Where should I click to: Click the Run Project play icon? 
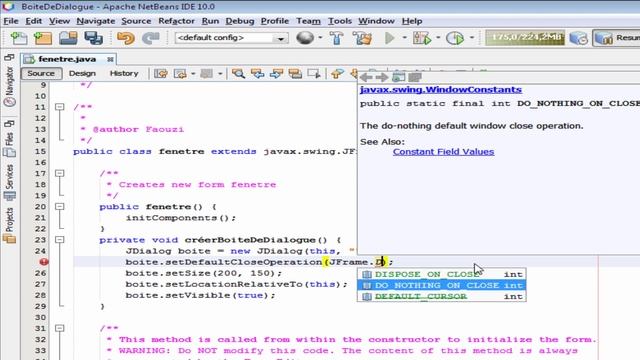[x=389, y=38]
